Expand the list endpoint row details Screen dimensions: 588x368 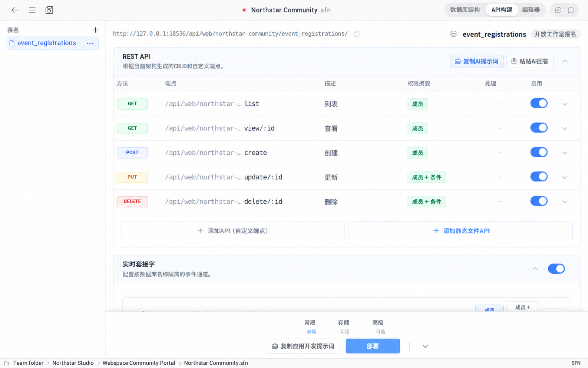(565, 104)
